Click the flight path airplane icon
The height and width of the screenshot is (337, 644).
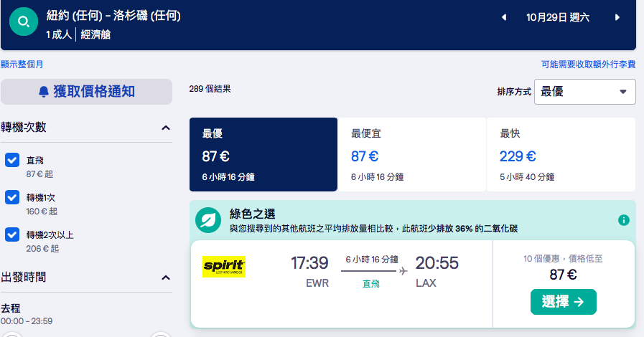coord(403,271)
